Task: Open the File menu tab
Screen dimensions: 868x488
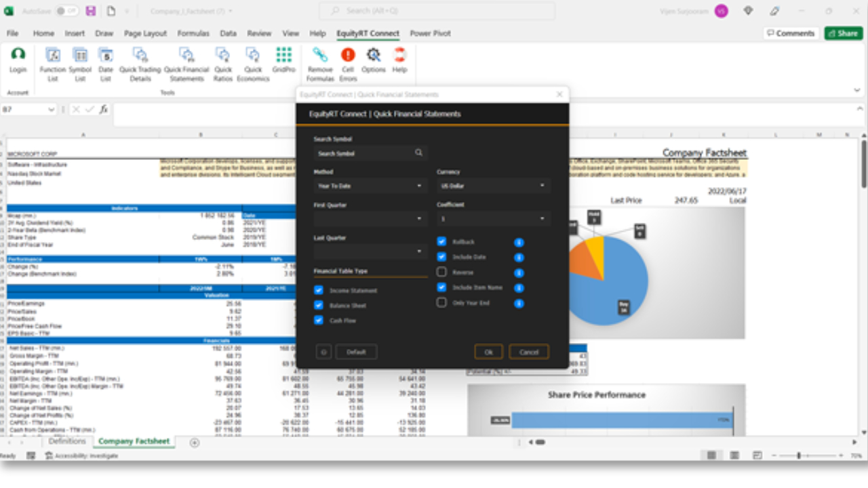Action: 13,33
